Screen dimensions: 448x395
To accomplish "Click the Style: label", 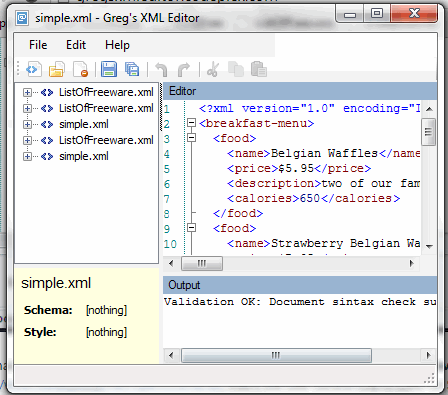I will pyautogui.click(x=40, y=332).
